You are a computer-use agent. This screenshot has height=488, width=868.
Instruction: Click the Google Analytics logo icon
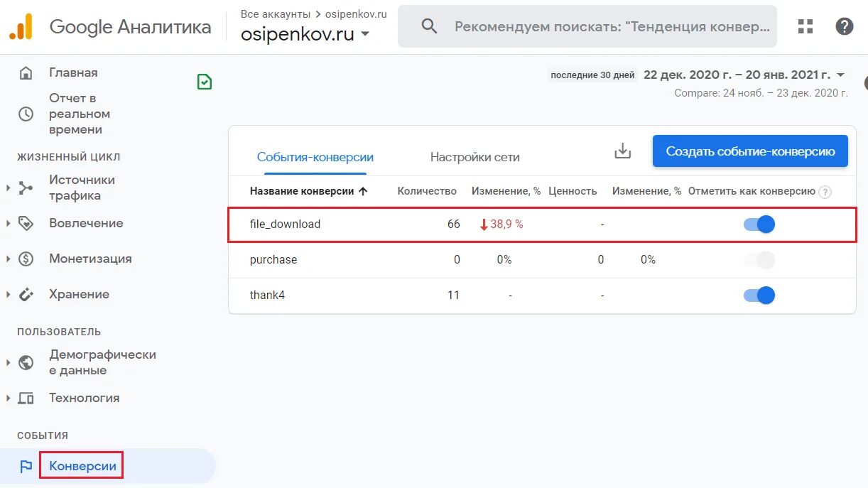21,26
